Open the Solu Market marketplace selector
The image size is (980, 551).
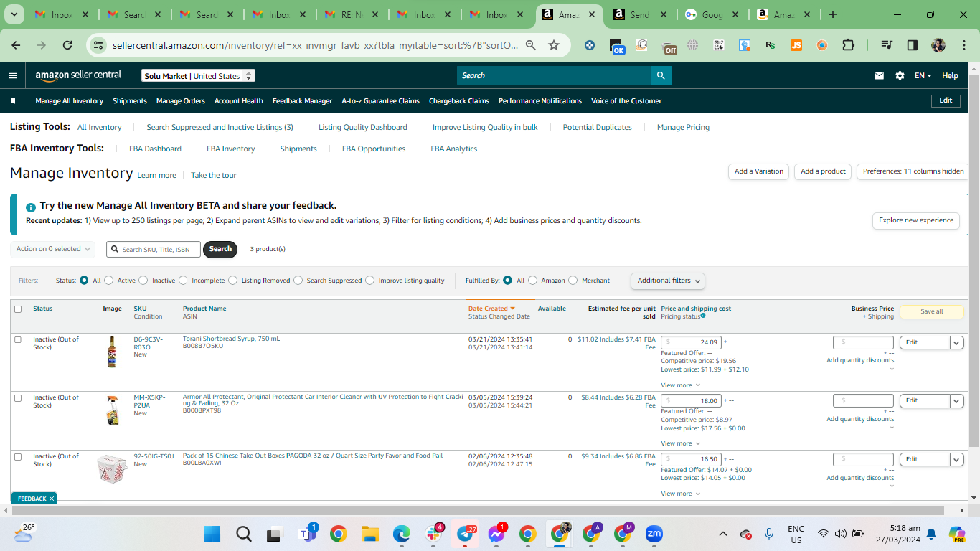pos(198,76)
